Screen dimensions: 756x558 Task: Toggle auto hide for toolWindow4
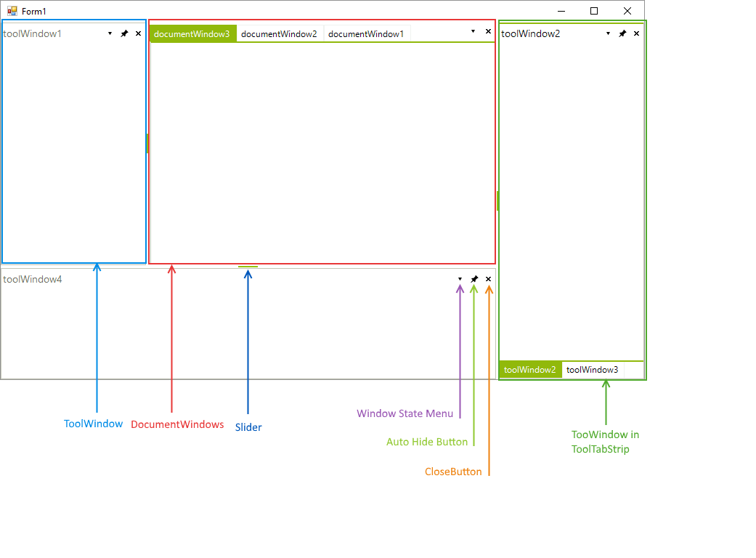click(x=474, y=278)
